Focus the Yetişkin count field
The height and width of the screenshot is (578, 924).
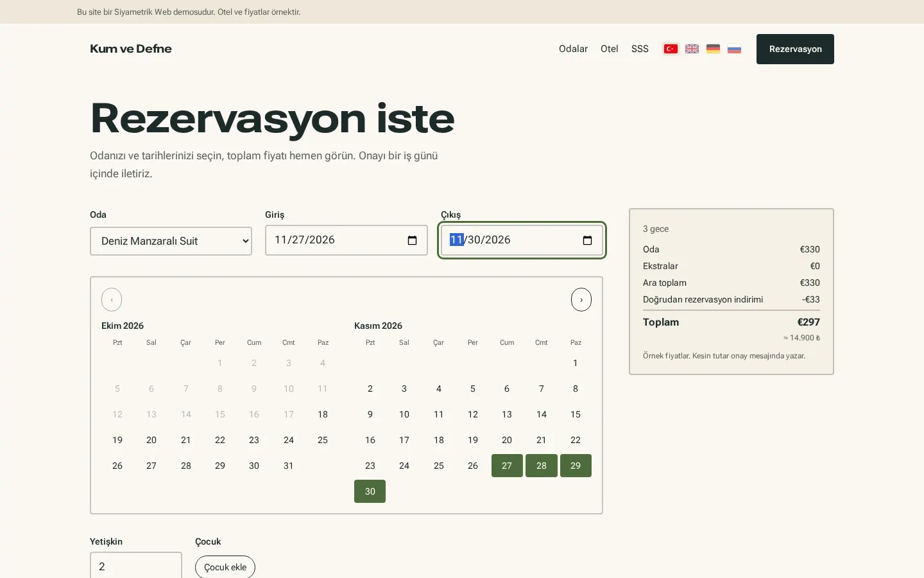click(136, 566)
